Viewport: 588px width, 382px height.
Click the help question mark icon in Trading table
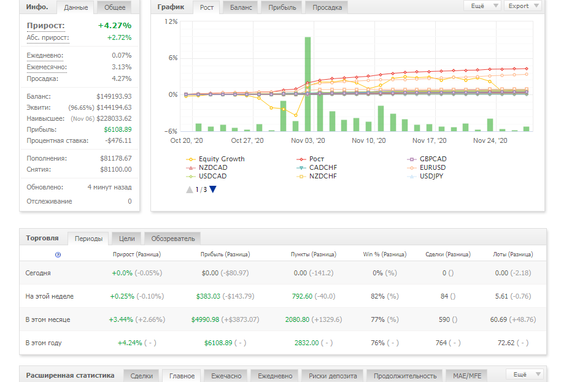[x=58, y=254]
